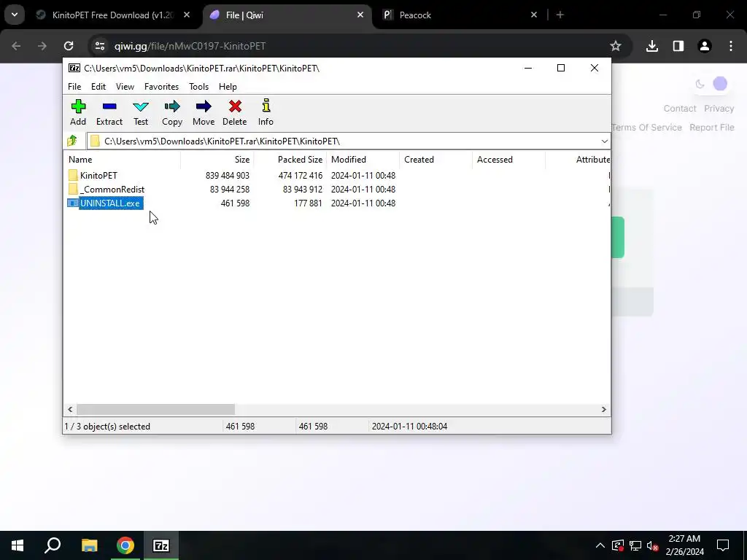This screenshot has width=747, height=560.
Task: Open Windows Start menu
Action: click(x=18, y=545)
